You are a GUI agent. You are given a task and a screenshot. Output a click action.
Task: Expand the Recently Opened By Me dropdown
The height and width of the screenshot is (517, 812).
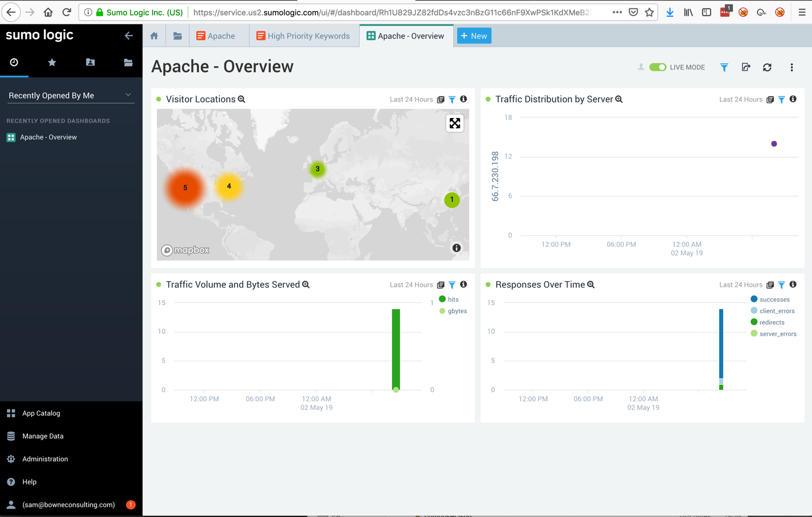tap(70, 96)
